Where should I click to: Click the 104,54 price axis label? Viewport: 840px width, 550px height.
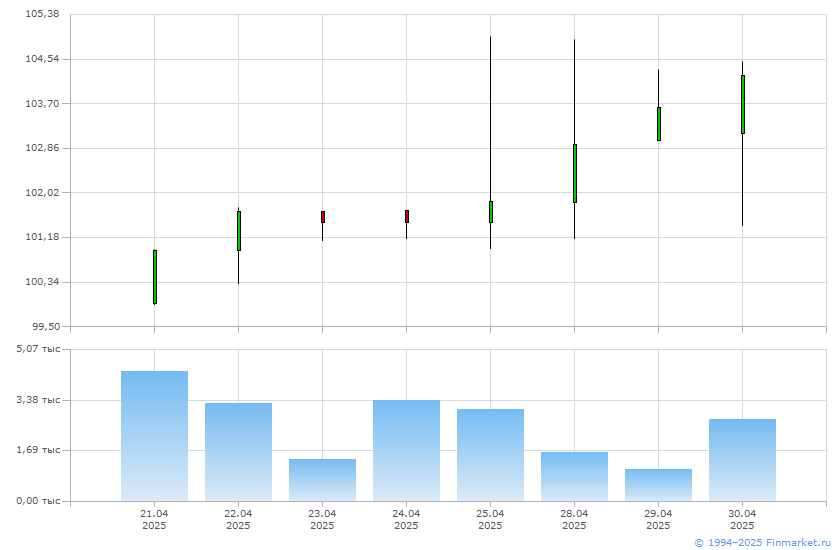[x=43, y=58]
